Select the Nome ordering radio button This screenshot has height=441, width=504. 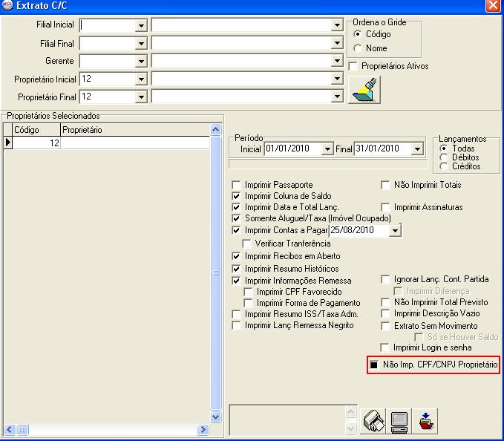[358, 48]
